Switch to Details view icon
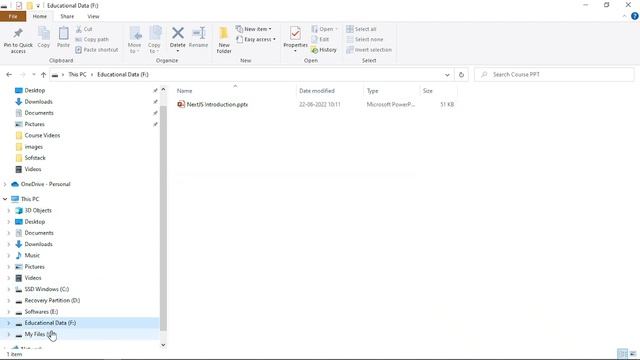 (x=622, y=354)
